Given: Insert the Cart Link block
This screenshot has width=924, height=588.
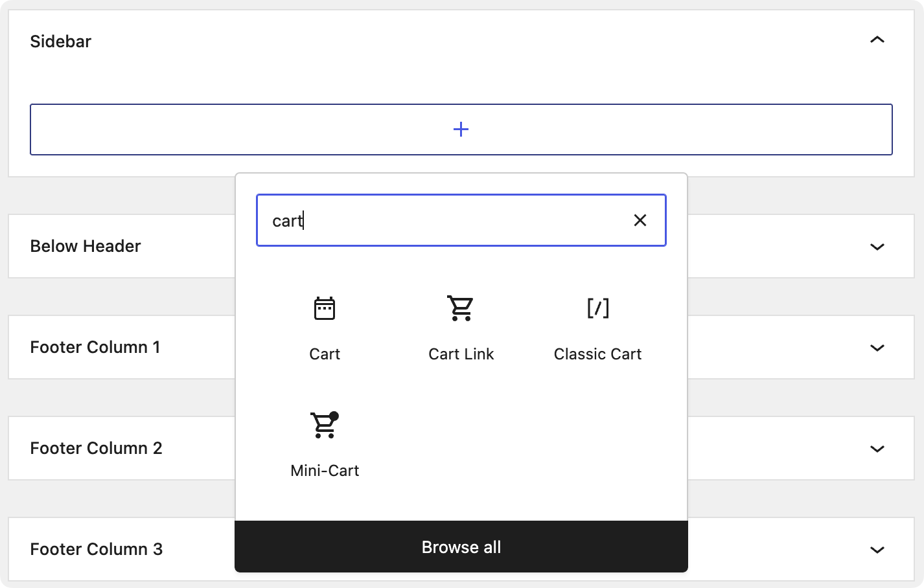Looking at the screenshot, I should tap(461, 327).
